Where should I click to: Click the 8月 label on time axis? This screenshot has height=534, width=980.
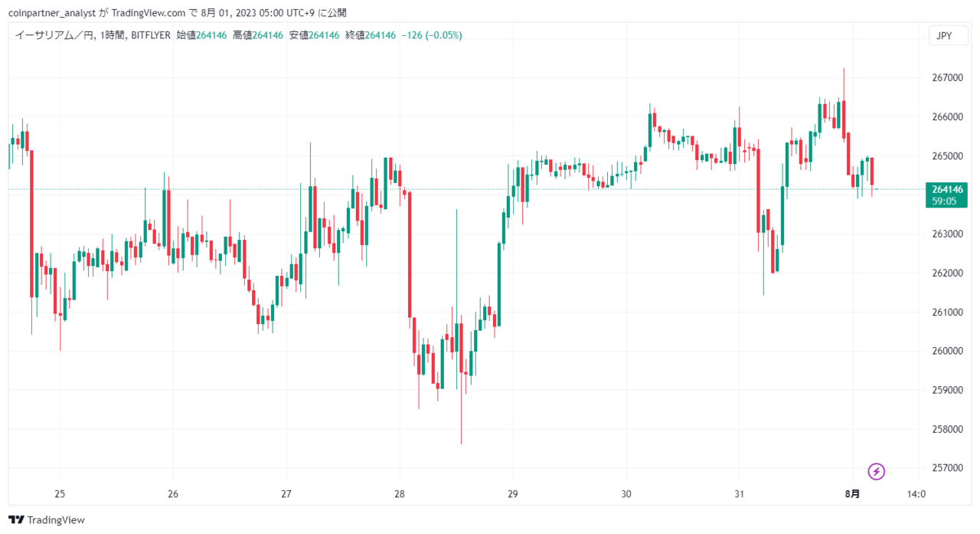(x=852, y=493)
